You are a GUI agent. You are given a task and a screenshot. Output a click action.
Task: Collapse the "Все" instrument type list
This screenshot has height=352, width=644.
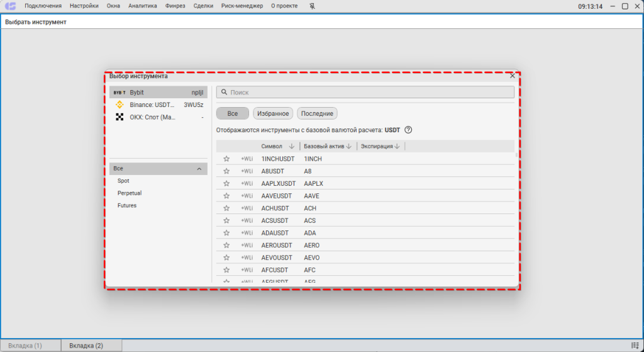199,169
